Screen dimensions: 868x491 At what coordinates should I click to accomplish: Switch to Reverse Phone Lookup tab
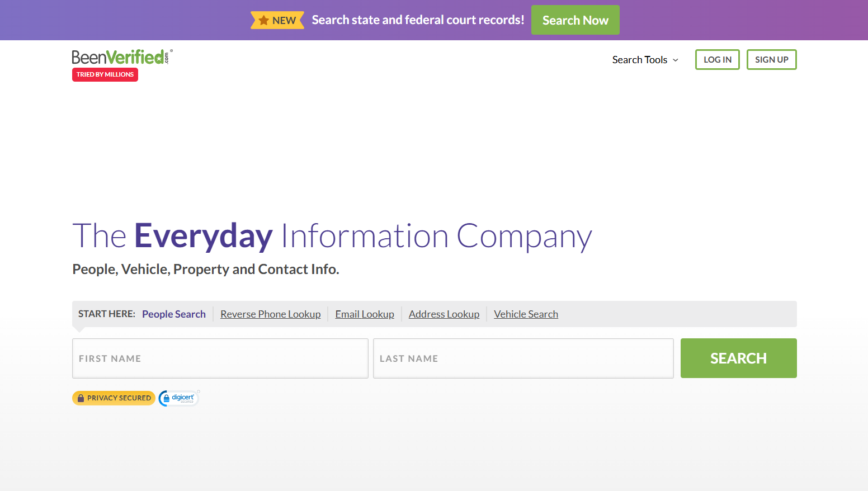point(271,314)
